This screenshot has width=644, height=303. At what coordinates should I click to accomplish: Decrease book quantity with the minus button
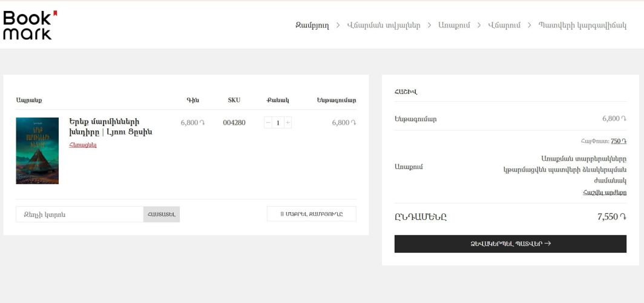point(268,122)
